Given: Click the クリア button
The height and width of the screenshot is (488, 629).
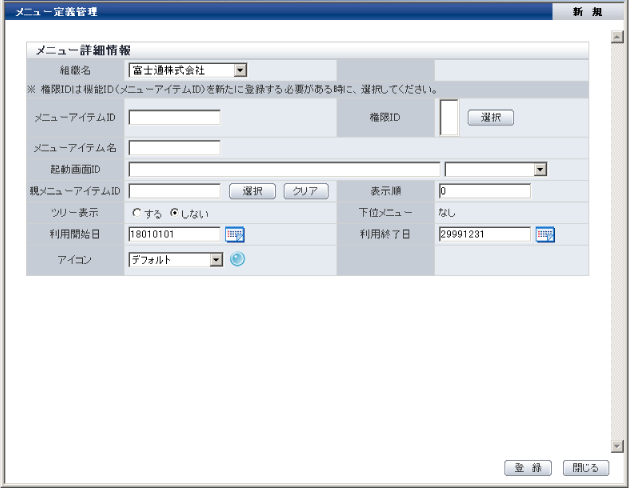Looking at the screenshot, I should click(x=306, y=191).
